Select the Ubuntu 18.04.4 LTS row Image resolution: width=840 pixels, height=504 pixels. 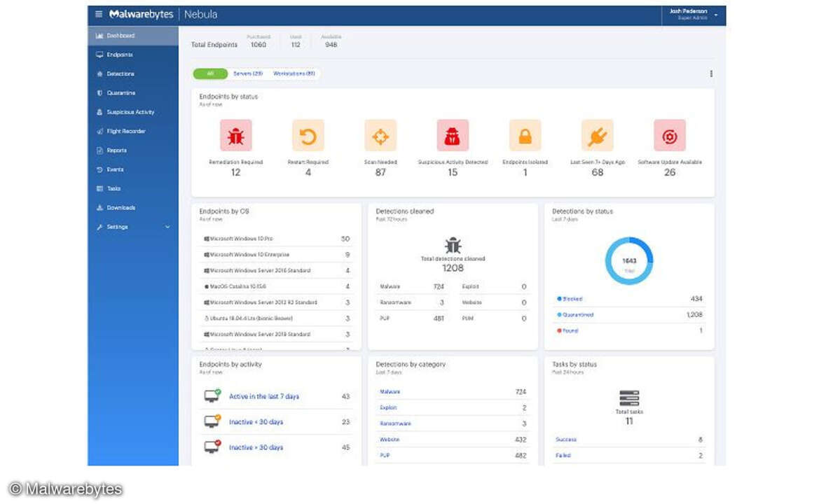tap(277, 318)
